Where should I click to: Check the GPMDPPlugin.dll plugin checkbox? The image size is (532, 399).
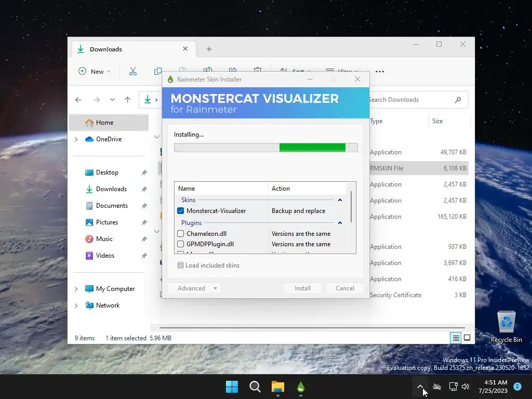pos(180,244)
